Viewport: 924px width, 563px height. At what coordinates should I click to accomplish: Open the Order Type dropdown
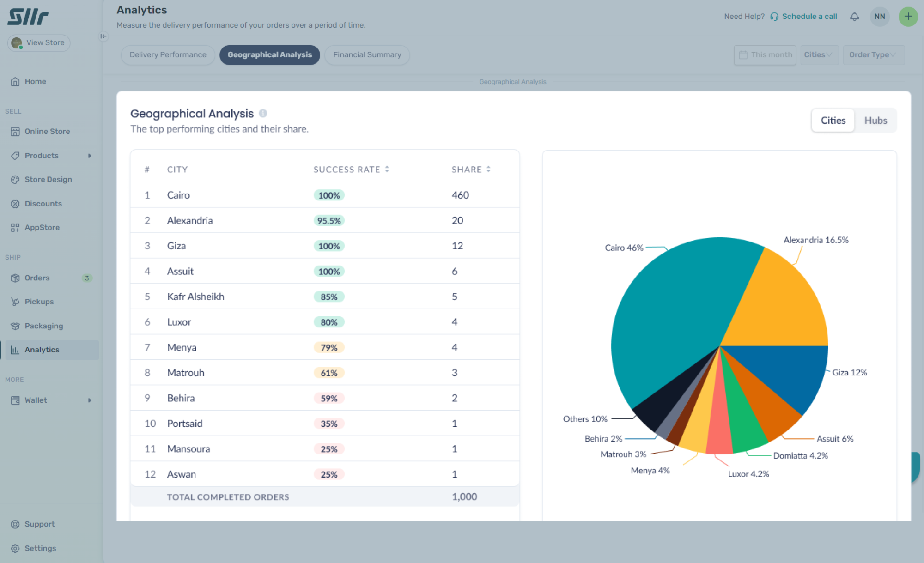coord(873,55)
